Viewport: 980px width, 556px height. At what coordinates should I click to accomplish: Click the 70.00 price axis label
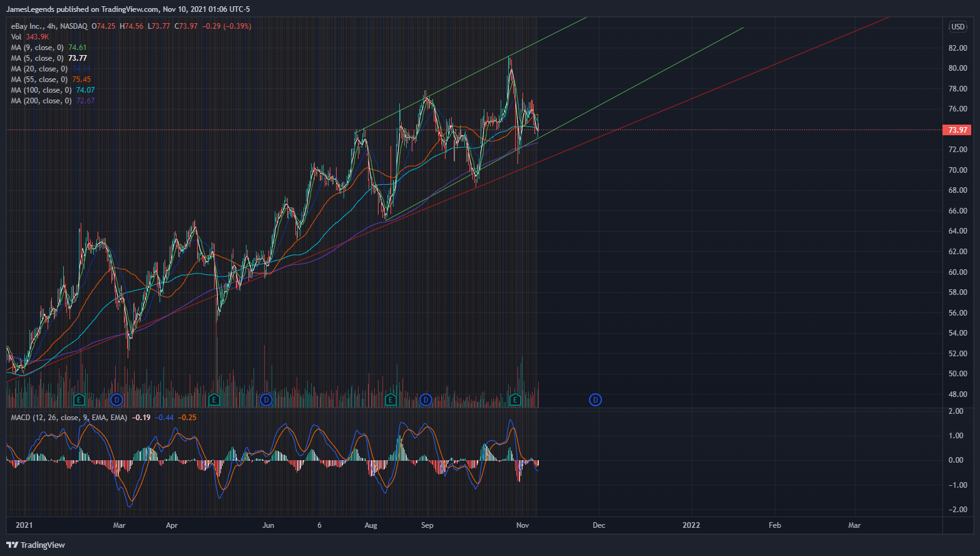point(957,170)
